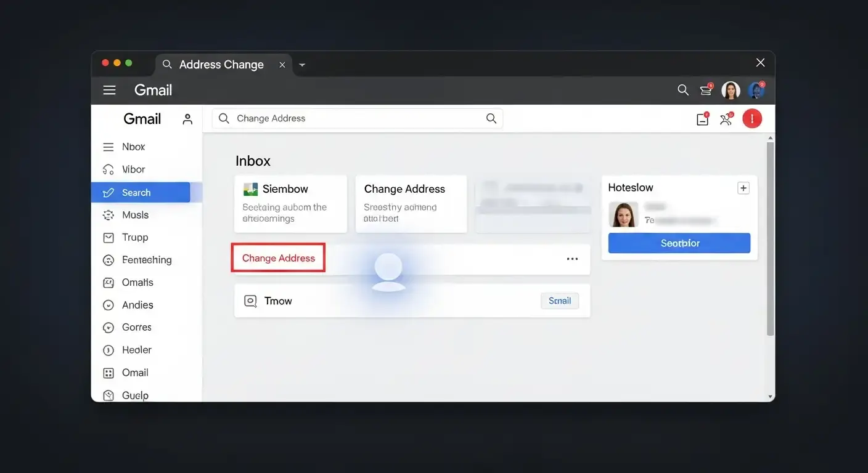Toggle the hamburger menu next to Gmail
Image resolution: width=868 pixels, height=473 pixels.
109,89
